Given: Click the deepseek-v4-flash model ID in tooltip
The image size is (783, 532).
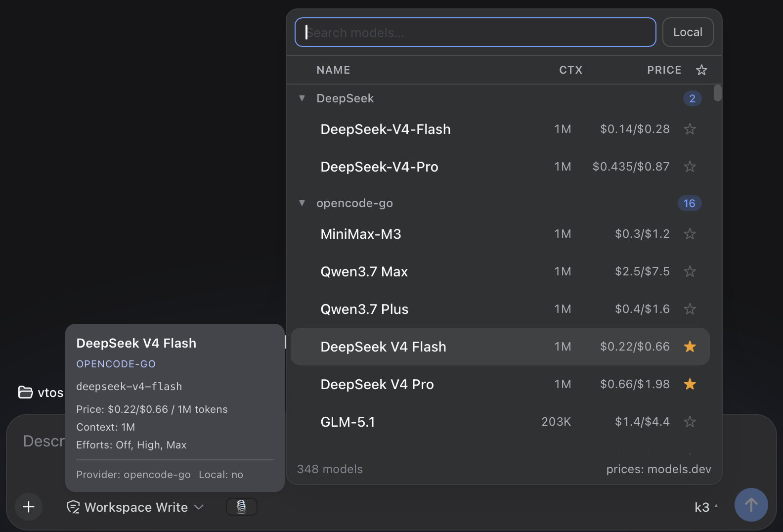Looking at the screenshot, I should [x=129, y=387].
